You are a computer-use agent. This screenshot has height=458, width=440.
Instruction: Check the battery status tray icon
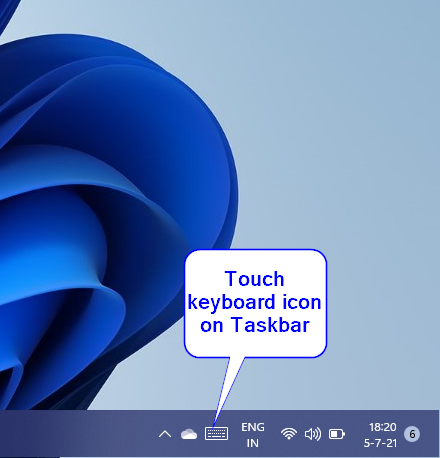337,434
